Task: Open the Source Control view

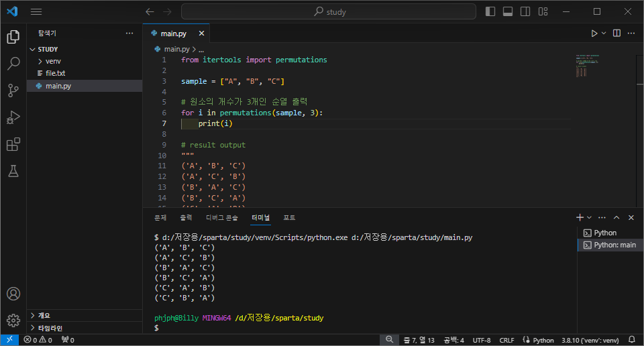Action: (x=13, y=91)
